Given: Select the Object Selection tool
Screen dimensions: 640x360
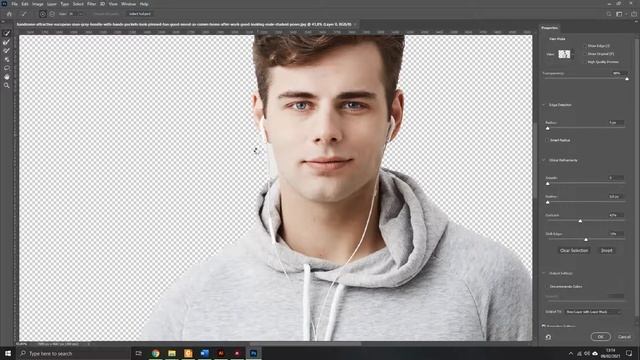Looking at the screenshot, I should [x=7, y=59].
